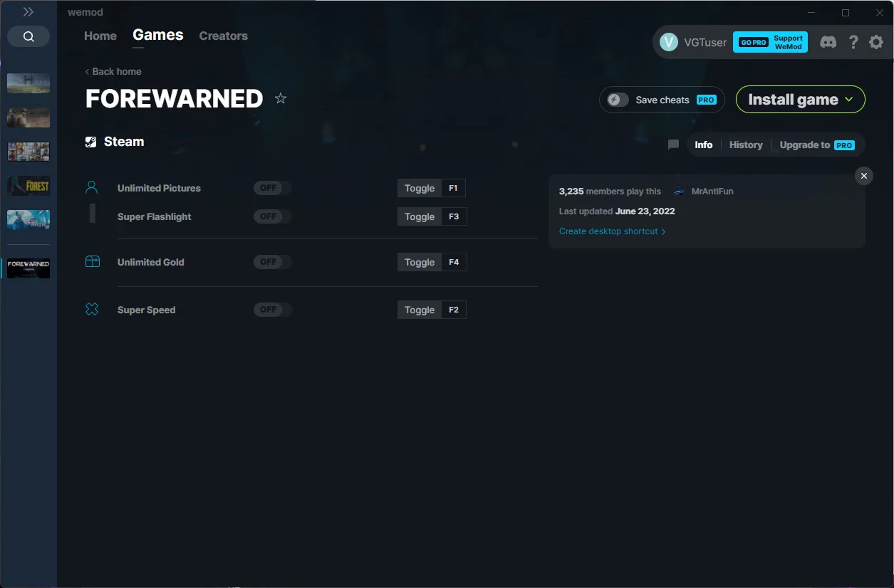
Task: Open the chat comments icon
Action: 673,145
